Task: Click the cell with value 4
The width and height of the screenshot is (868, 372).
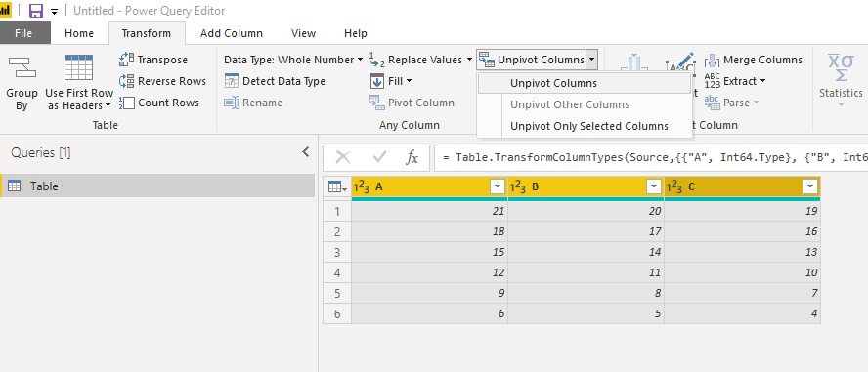Action: click(x=742, y=314)
